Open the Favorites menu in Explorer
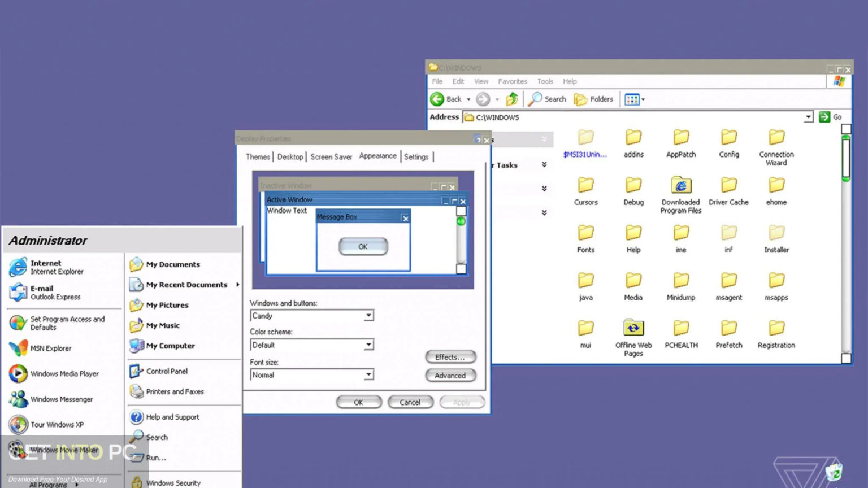 [x=512, y=81]
